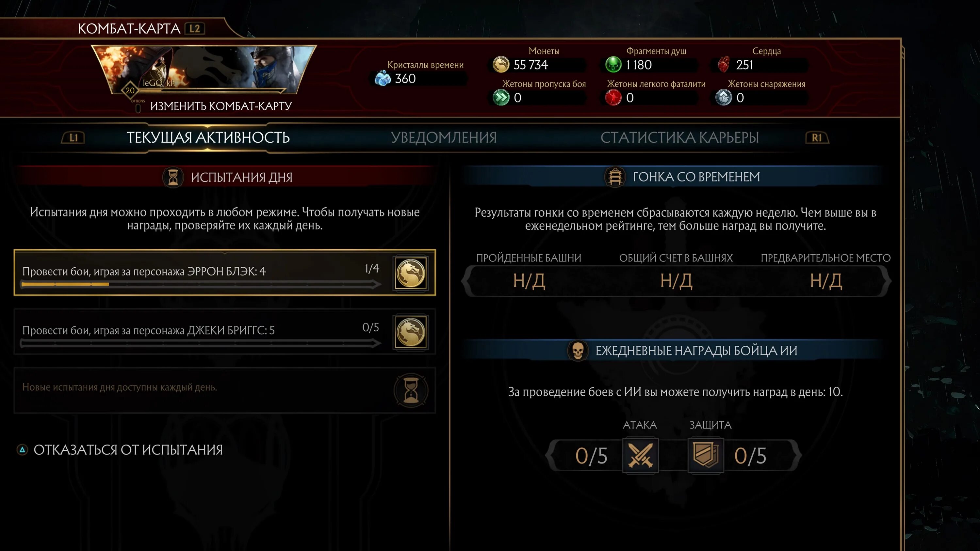Click ИЗМЕНИТЬ КОМБАТ-КАРТУ button
Image resolution: width=980 pixels, height=551 pixels.
tap(220, 106)
